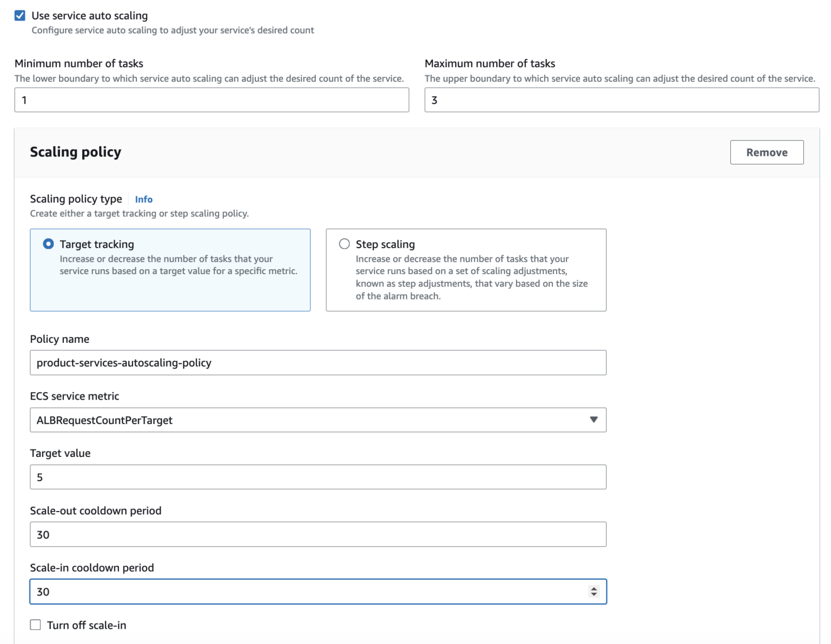This screenshot has width=831, height=644.
Task: Click the Step scaling description card
Action: coord(466,270)
